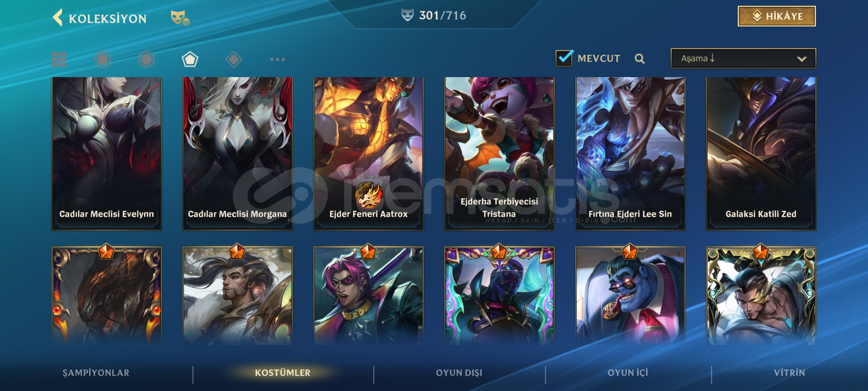
Task: Select Galaksi Katili Zed skin card
Action: [761, 154]
